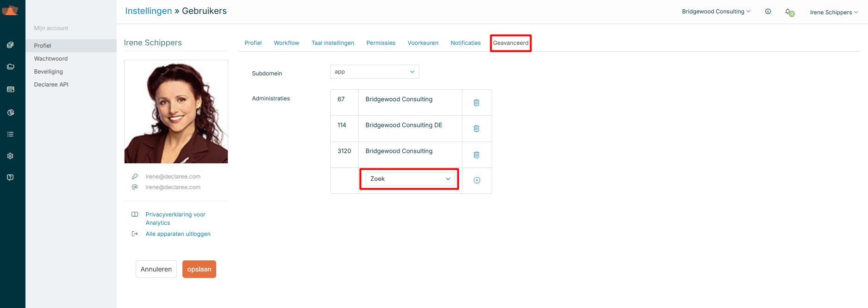
Task: Open the Irene Schippers user menu
Action: click(833, 12)
